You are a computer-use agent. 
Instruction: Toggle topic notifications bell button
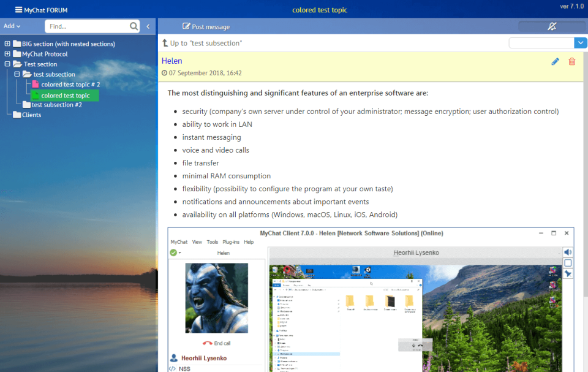pyautogui.click(x=551, y=26)
